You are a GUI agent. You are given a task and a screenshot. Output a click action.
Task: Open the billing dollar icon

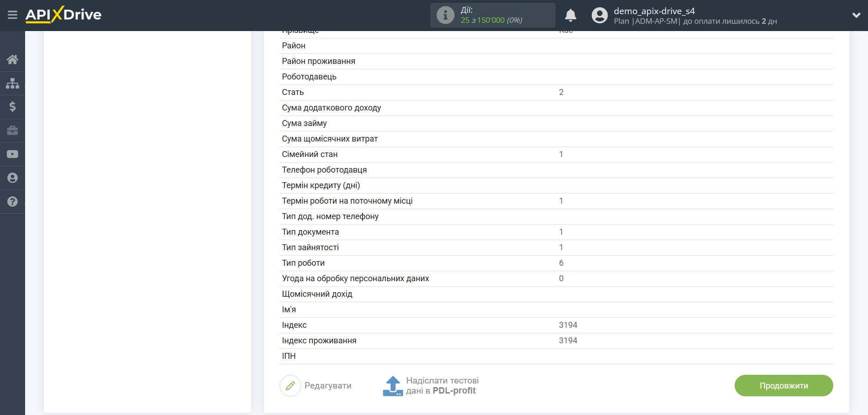pos(12,107)
